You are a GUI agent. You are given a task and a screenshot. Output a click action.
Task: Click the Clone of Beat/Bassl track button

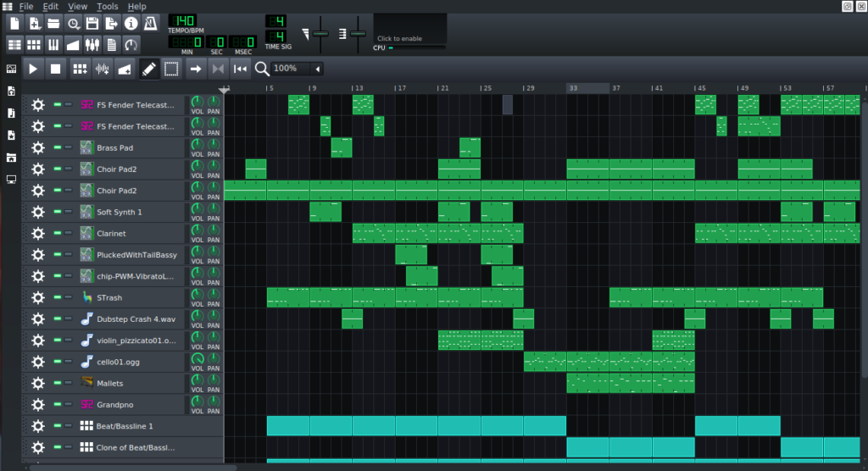[131, 448]
